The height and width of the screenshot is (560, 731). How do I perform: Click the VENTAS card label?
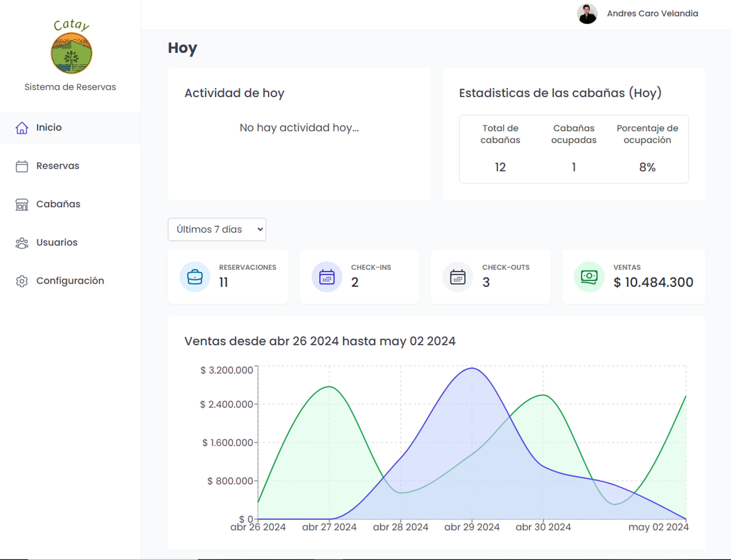627,267
